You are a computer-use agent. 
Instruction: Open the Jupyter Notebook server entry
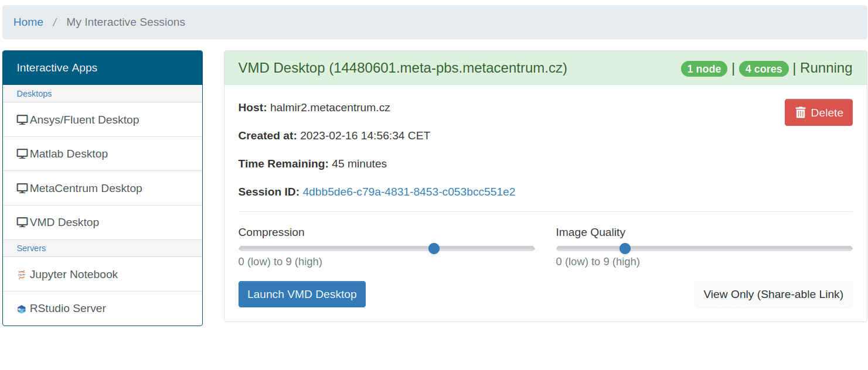point(74,275)
